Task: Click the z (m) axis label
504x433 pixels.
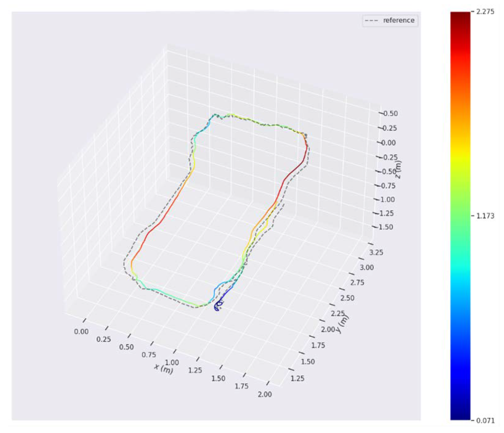Action: click(x=398, y=169)
